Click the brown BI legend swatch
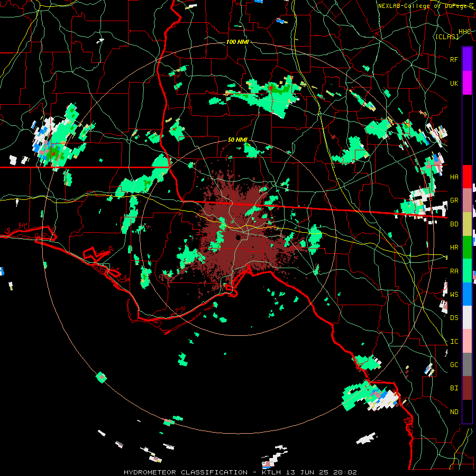 click(467, 388)
